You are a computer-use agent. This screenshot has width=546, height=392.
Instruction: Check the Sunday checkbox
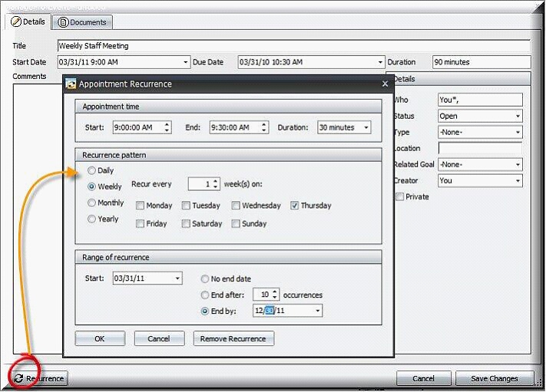tap(236, 224)
